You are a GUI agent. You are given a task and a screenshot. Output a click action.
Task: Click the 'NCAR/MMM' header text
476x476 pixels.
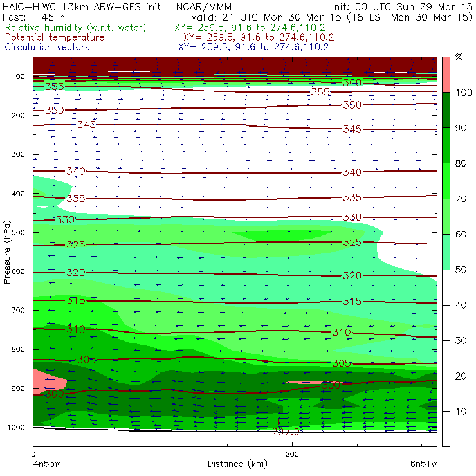204,7
